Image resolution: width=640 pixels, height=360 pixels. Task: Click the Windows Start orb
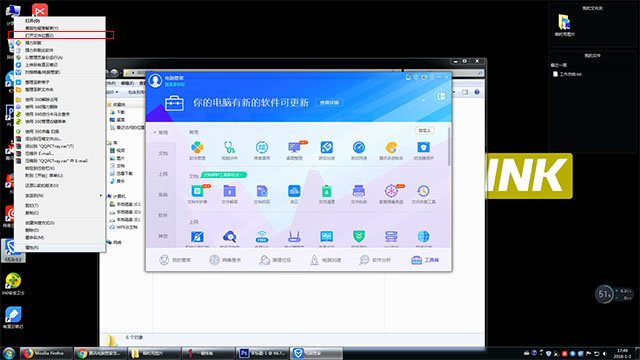coord(9,353)
